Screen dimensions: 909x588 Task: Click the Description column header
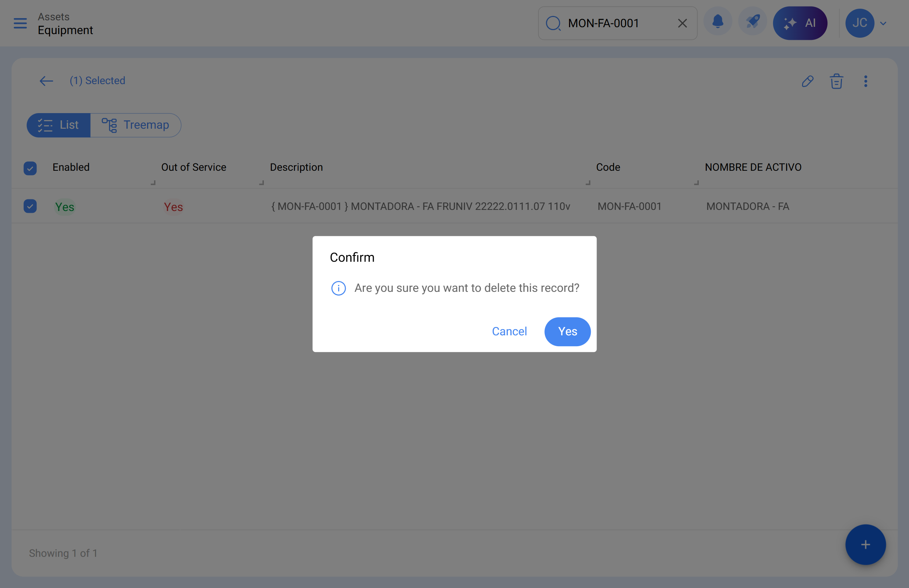pos(296,167)
